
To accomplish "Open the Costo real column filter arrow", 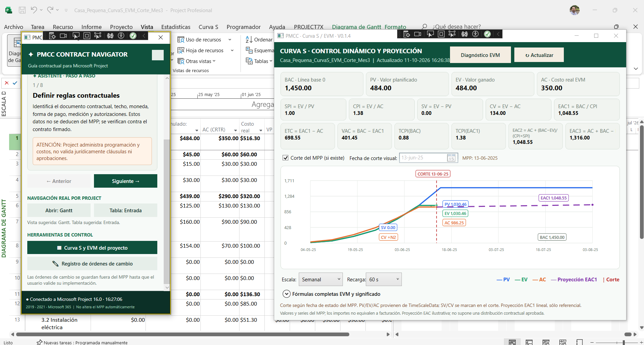I will click(261, 130).
